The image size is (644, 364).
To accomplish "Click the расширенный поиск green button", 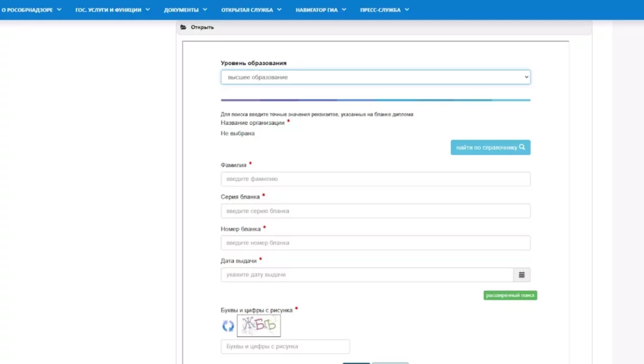I will click(x=510, y=295).
